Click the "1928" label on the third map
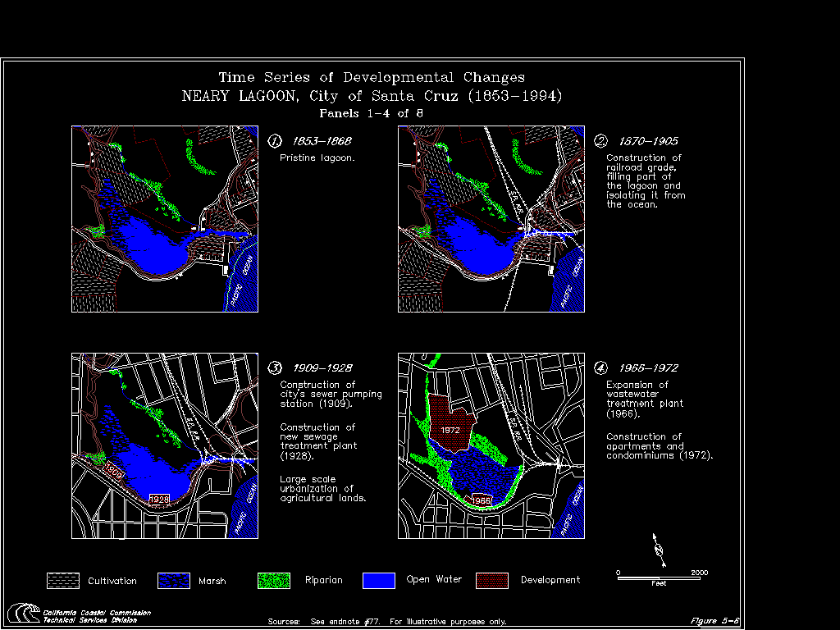Screen dimensions: 840x630 point(159,500)
